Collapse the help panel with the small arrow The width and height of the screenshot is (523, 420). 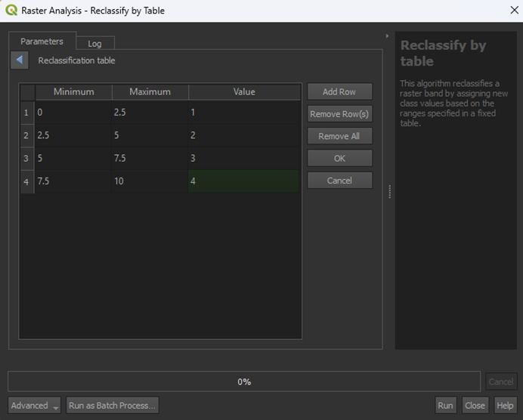(388, 36)
